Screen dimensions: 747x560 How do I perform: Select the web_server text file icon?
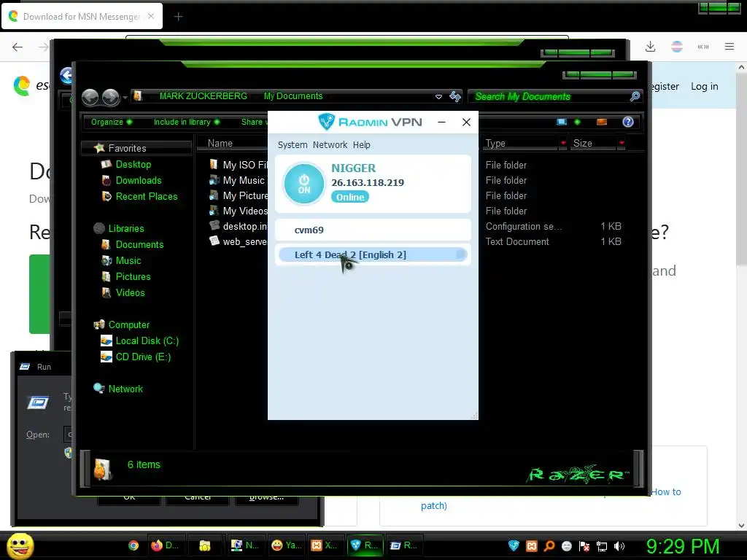point(214,241)
